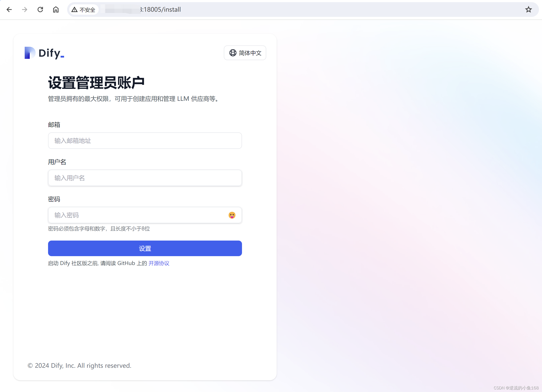Open the 开源协议 license link
The image size is (542, 392).
point(159,263)
